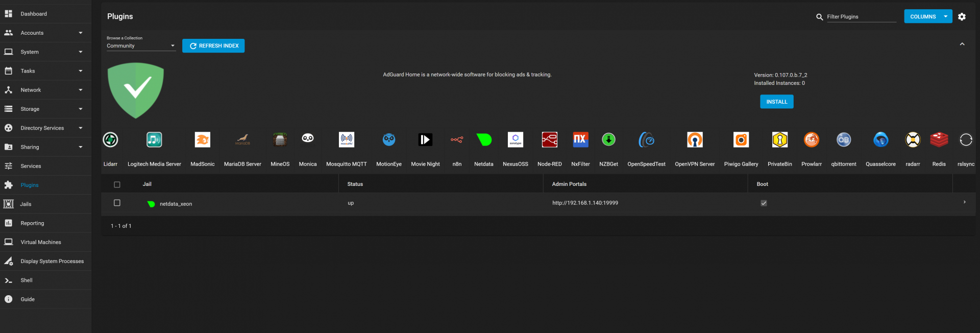980x333 pixels.
Task: Select the radarr plugin icon
Action: [913, 139]
